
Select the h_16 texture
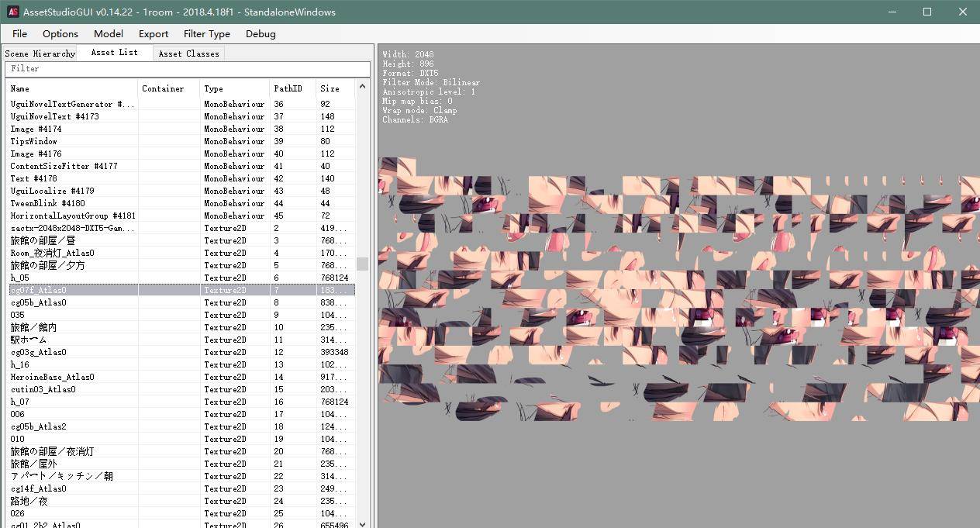coord(181,364)
